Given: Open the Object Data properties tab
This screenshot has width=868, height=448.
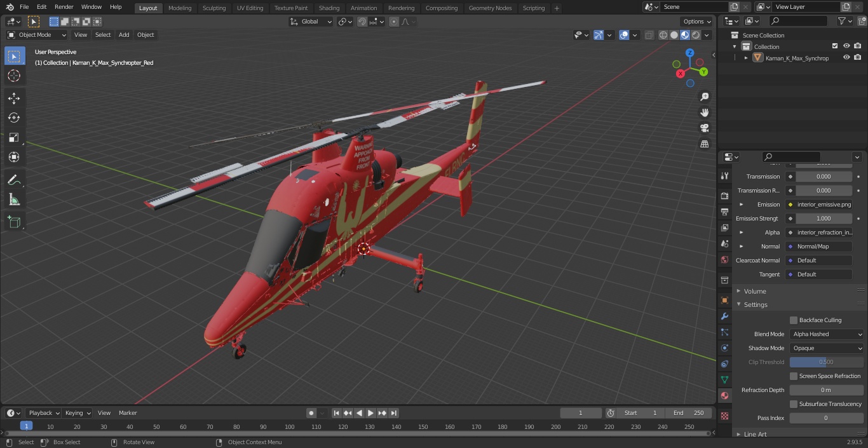Looking at the screenshot, I should [x=724, y=379].
